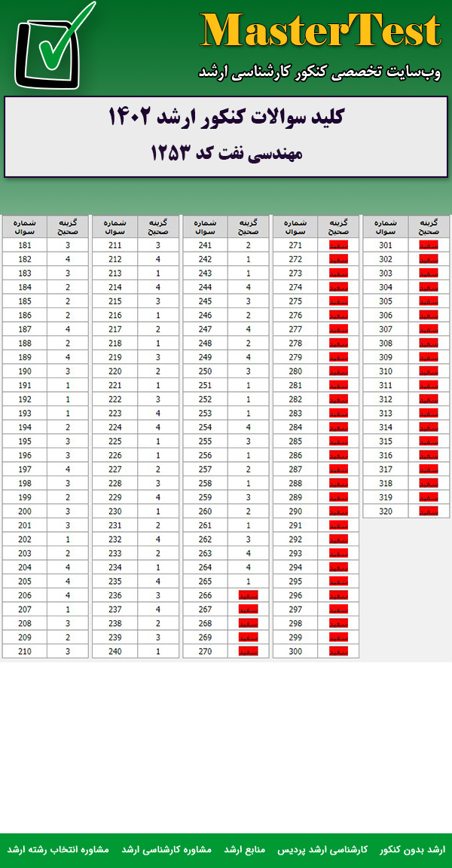This screenshot has height=868, width=452.
Task: Click the question number 240 cell
Action: [x=115, y=651]
